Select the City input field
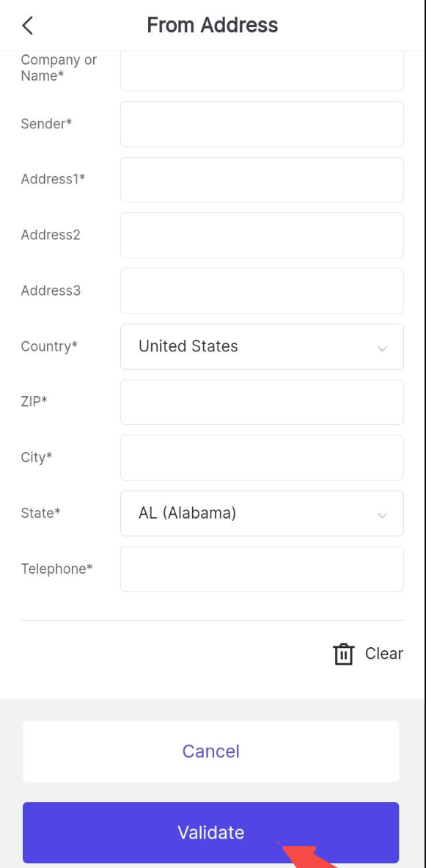Image resolution: width=426 pixels, height=868 pixels. 262,458
